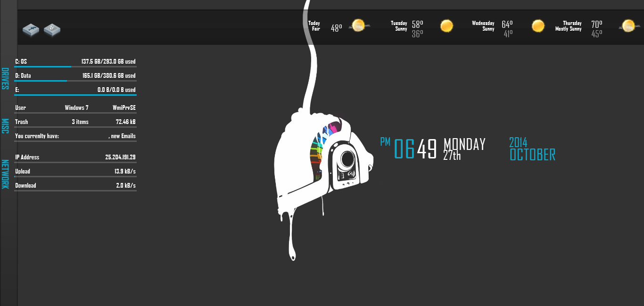
Task: Click Thursday's 45° low temperature
Action: point(597,34)
